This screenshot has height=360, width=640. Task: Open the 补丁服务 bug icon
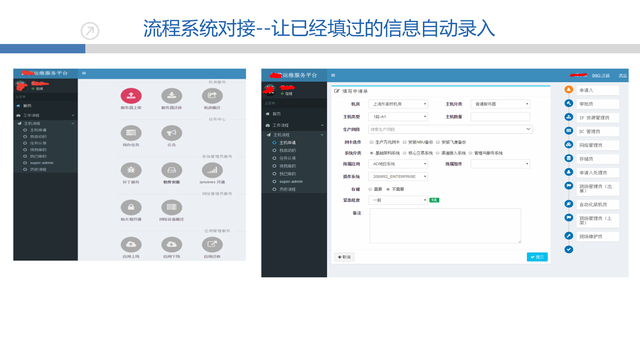click(x=131, y=170)
